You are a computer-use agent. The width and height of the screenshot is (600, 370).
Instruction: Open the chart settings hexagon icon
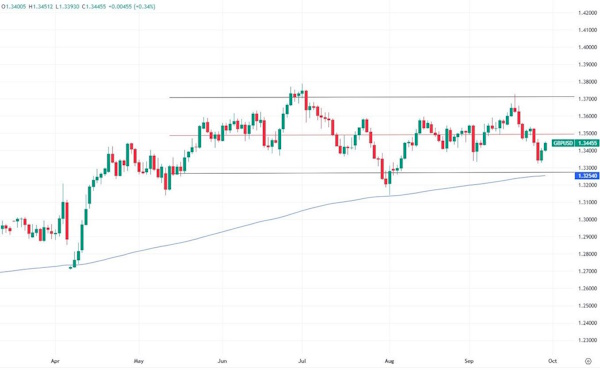tap(588, 361)
